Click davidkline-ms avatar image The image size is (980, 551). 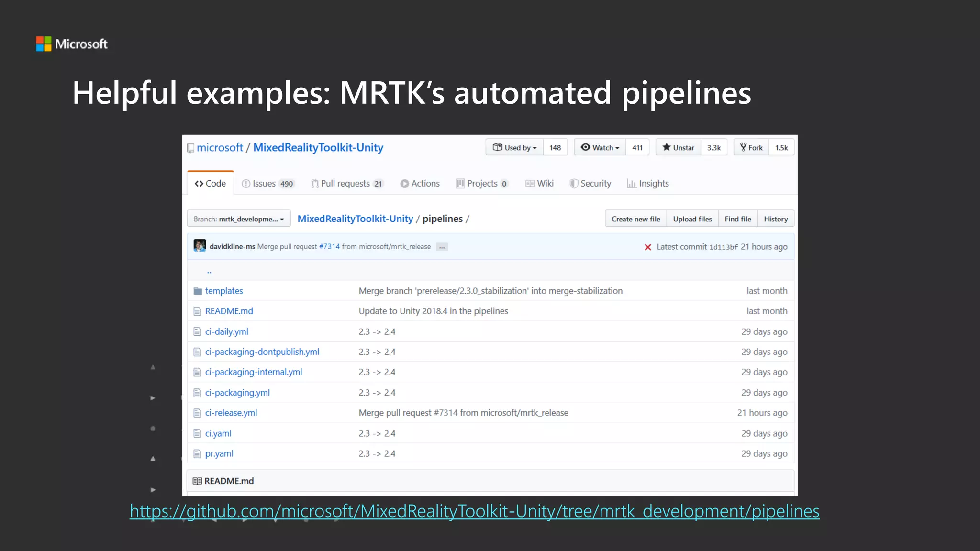pyautogui.click(x=200, y=246)
